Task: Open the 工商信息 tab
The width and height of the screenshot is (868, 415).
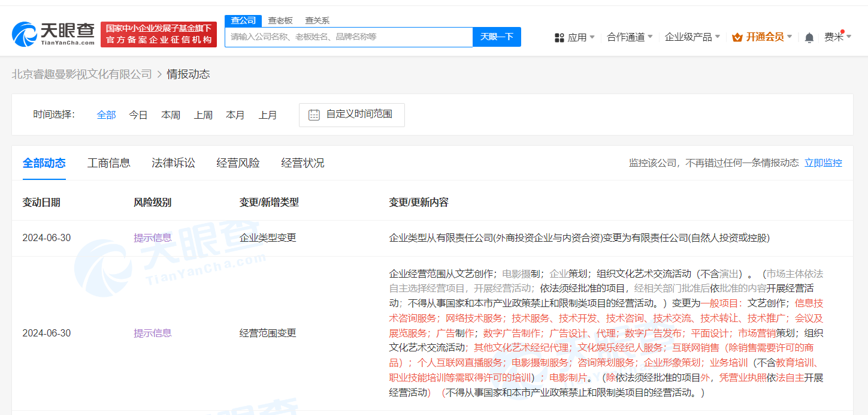Action: (x=108, y=163)
